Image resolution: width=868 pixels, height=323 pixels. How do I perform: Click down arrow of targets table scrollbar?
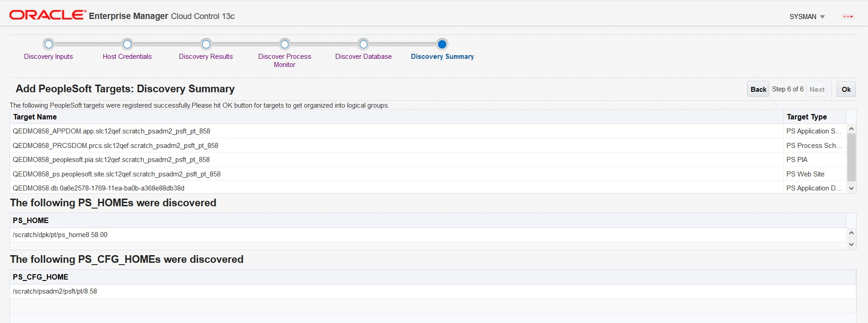[851, 188]
